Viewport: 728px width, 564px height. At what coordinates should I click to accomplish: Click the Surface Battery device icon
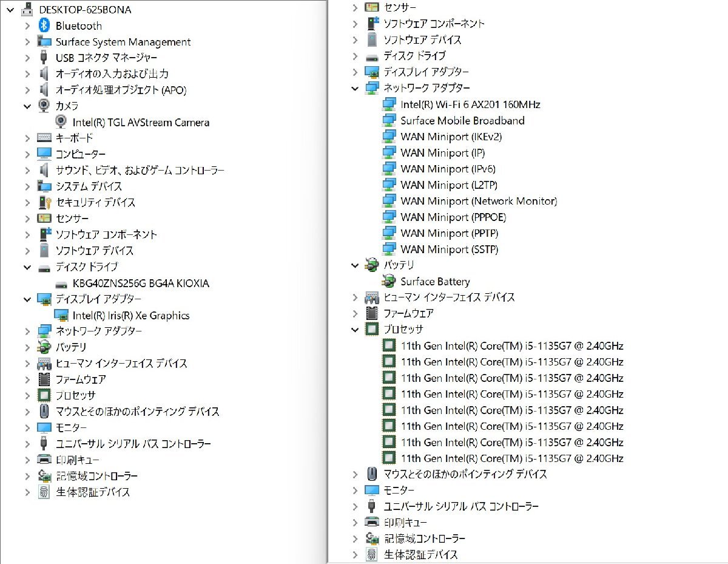[x=389, y=281]
